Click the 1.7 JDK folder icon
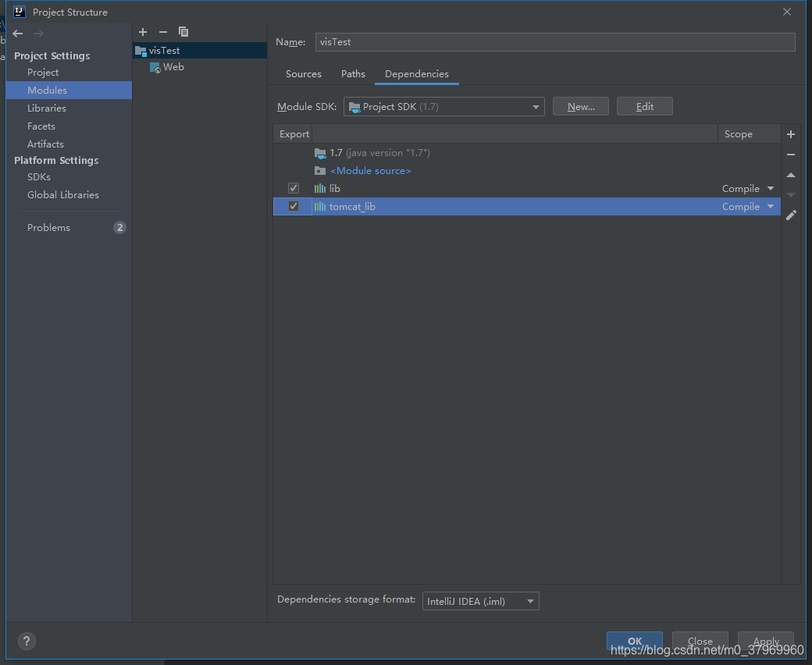The width and height of the screenshot is (812, 665). coord(320,153)
